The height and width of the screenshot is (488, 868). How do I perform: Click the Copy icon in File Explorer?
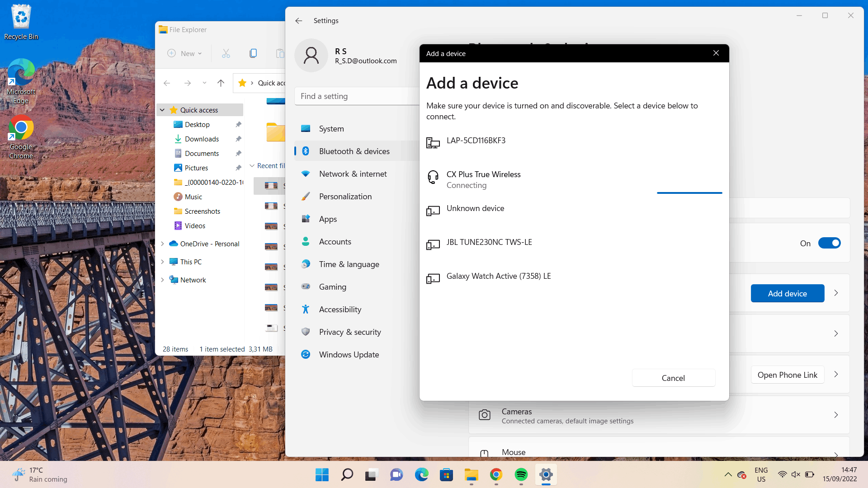click(253, 53)
